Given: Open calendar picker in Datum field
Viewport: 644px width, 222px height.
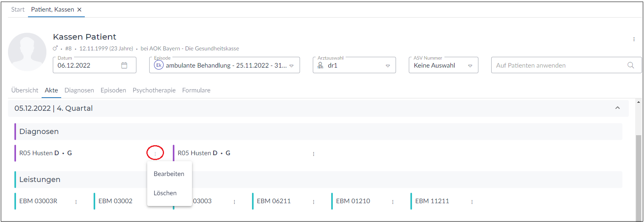Looking at the screenshot, I should tap(124, 65).
